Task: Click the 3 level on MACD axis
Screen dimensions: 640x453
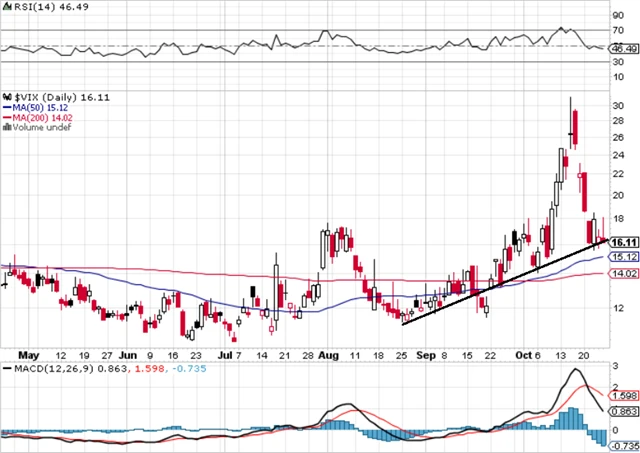Action: 616,366
